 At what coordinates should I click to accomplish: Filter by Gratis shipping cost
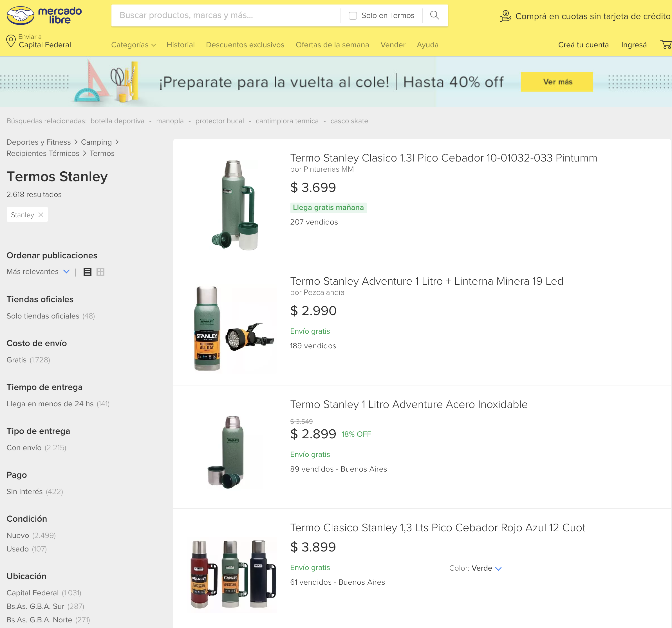coord(16,360)
